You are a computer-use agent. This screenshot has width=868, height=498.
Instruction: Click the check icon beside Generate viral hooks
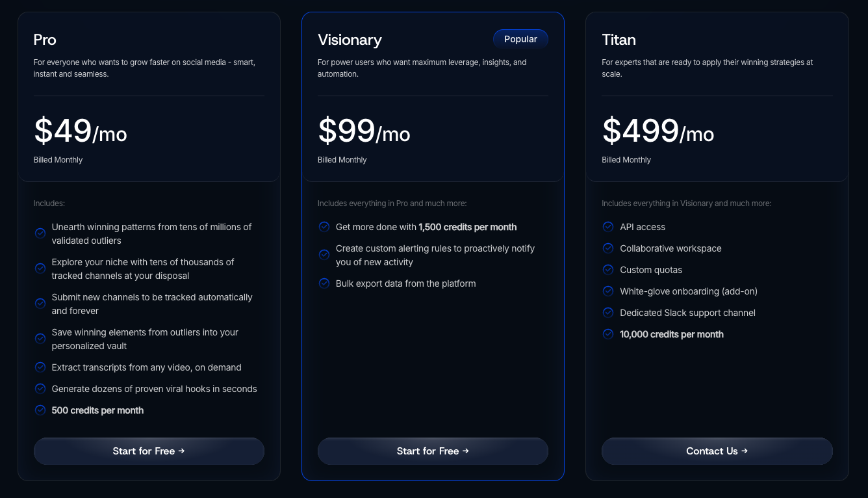point(40,389)
